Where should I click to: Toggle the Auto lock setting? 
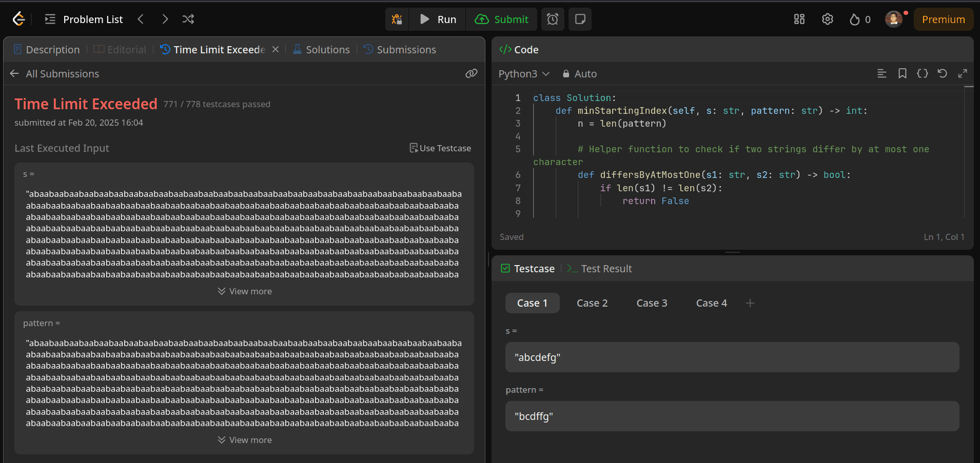click(580, 74)
